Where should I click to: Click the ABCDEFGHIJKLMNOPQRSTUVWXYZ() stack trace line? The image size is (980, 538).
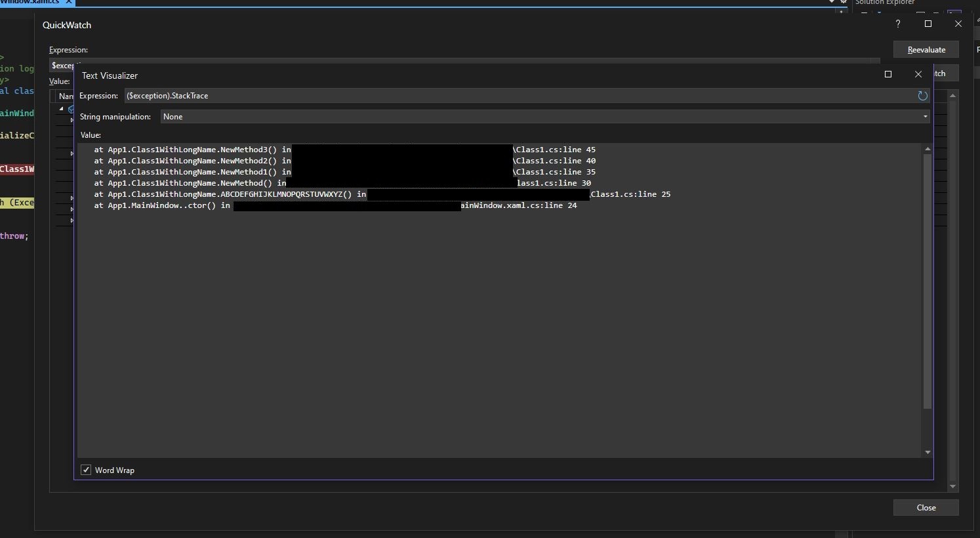[x=382, y=194]
